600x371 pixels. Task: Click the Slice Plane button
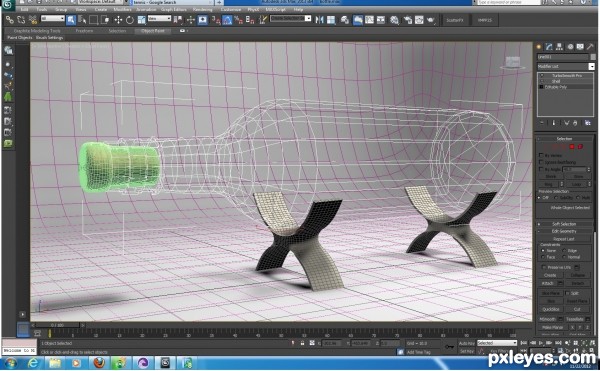[551, 293]
